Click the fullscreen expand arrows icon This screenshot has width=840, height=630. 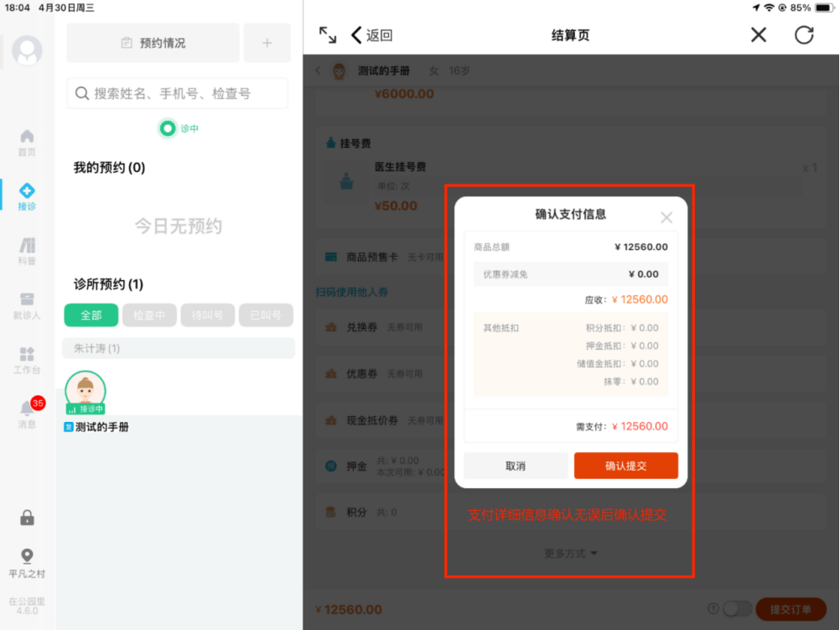[328, 34]
